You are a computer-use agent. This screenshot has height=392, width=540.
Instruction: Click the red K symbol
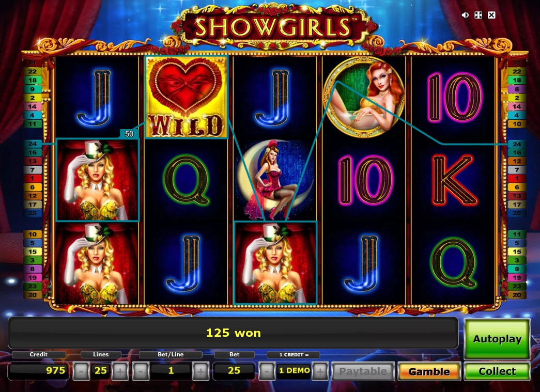[453, 180]
